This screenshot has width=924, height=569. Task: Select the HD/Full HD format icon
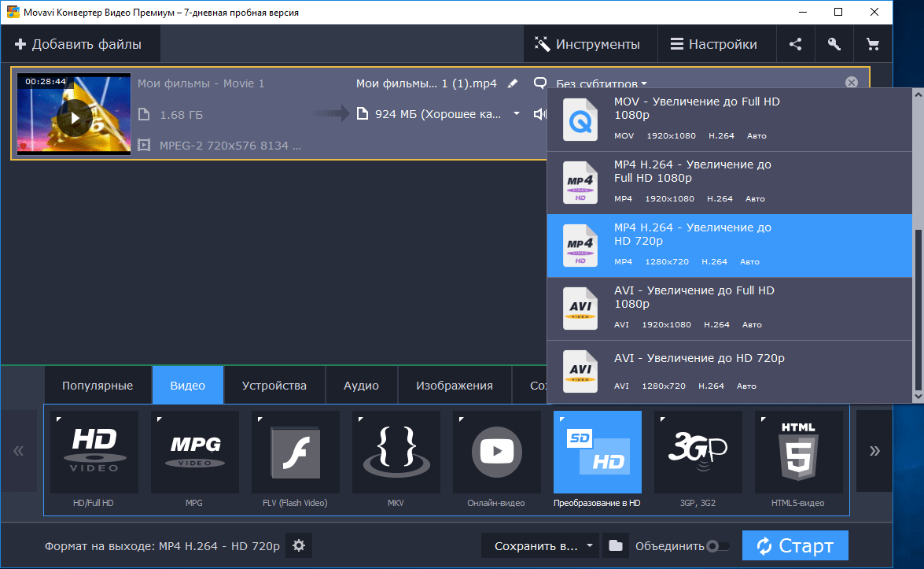click(94, 453)
